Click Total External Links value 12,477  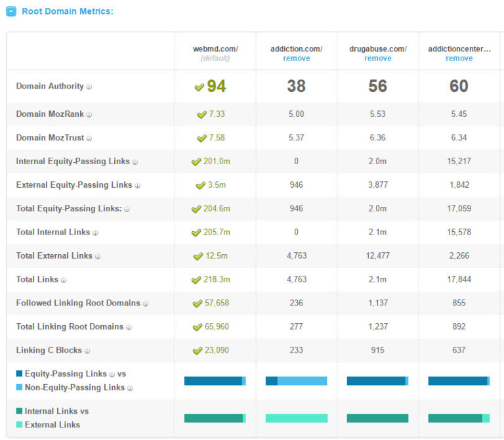[378, 255]
